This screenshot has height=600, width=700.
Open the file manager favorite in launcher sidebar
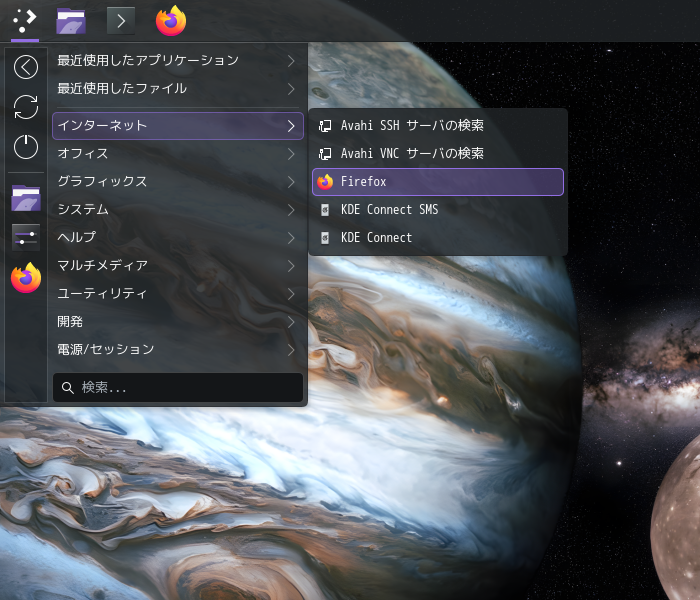pos(26,198)
